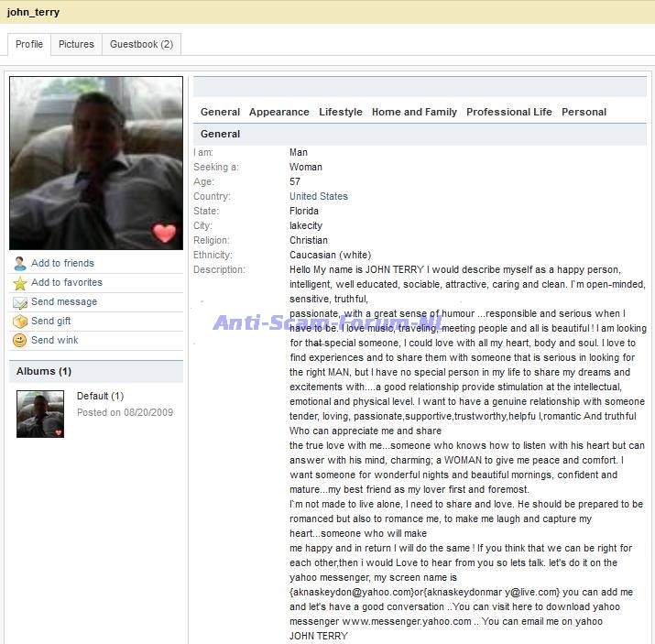This screenshot has width=655, height=644.
Task: Click the red heart on profile photo
Action: 164,233
